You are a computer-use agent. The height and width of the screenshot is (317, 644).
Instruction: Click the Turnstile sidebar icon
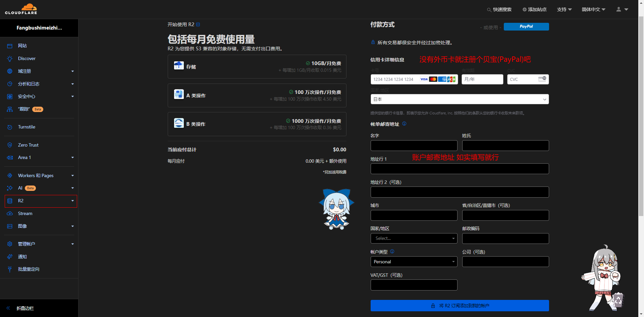pyautogui.click(x=10, y=127)
